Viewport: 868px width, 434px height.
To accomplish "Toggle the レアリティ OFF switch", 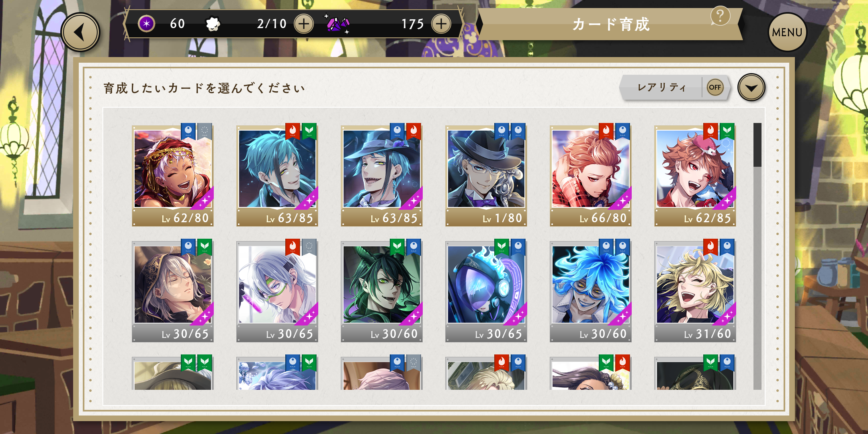I will coord(715,87).
